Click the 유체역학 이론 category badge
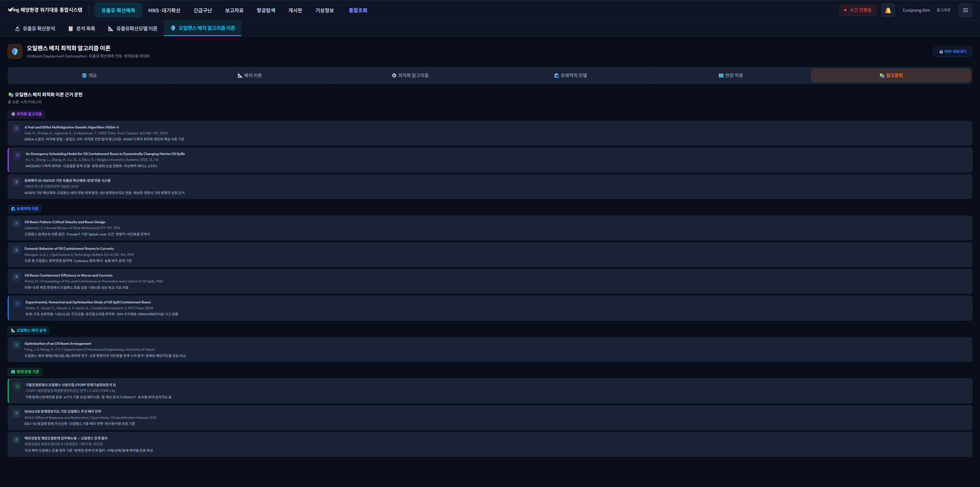Image resolution: width=980 pixels, height=487 pixels. (x=25, y=209)
